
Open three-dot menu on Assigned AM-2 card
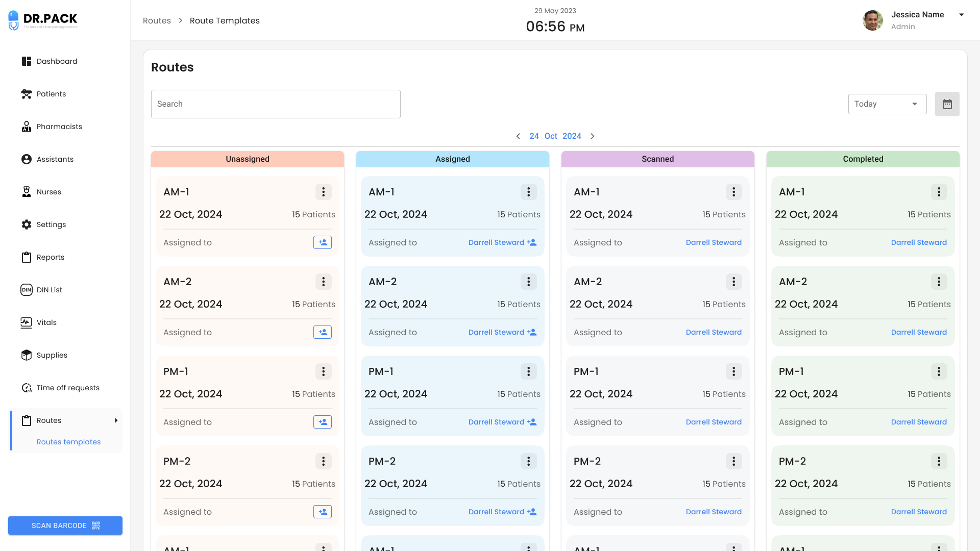click(528, 282)
